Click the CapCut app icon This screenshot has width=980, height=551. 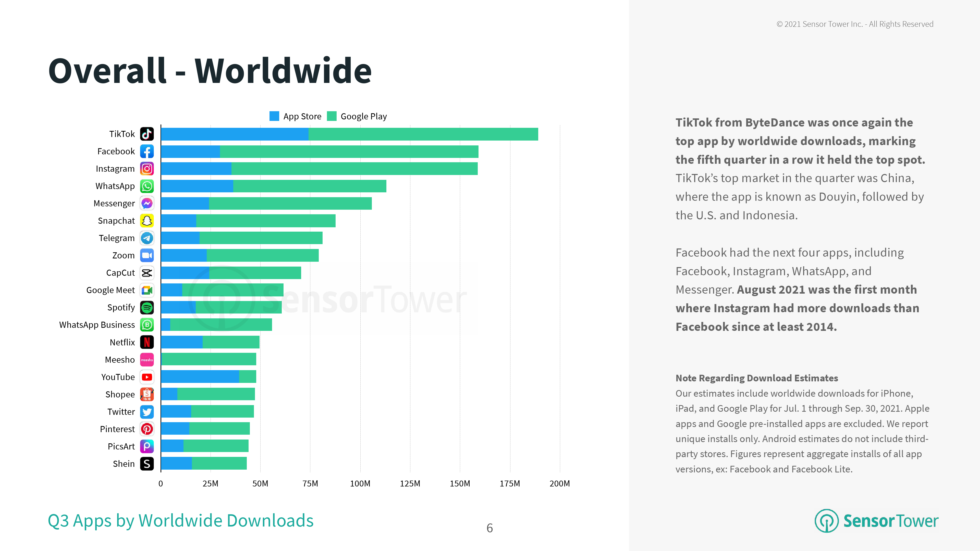[147, 273]
